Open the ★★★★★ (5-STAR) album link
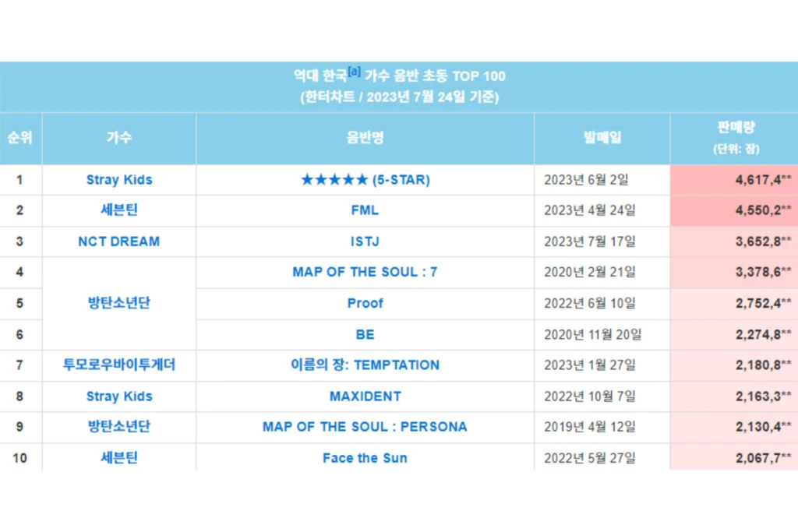 pyautogui.click(x=365, y=180)
